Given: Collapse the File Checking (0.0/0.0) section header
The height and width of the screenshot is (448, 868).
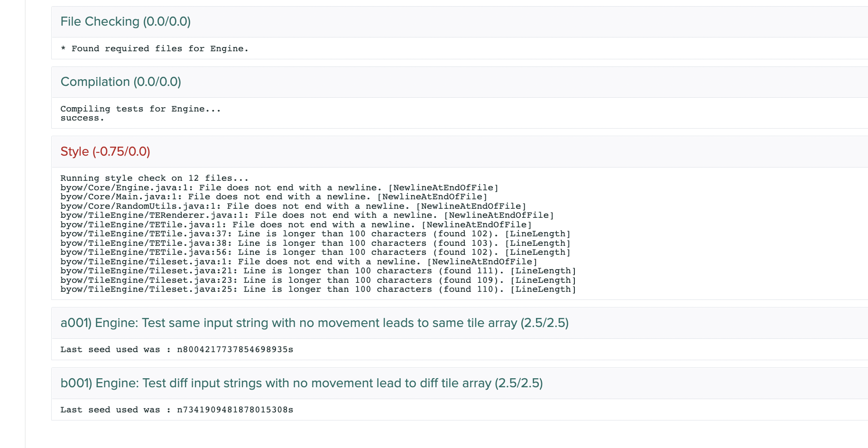Looking at the screenshot, I should pos(126,22).
